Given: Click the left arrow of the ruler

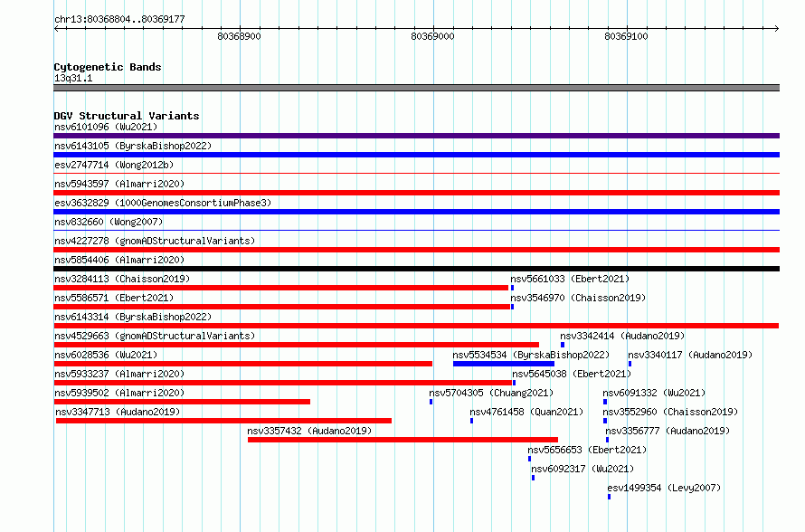Looking at the screenshot, I should click(x=56, y=28).
